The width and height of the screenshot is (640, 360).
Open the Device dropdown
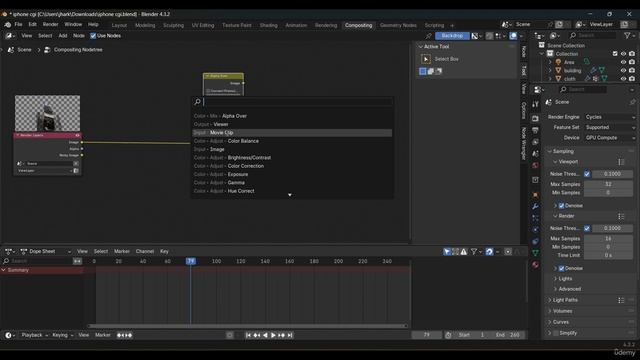[x=610, y=138]
